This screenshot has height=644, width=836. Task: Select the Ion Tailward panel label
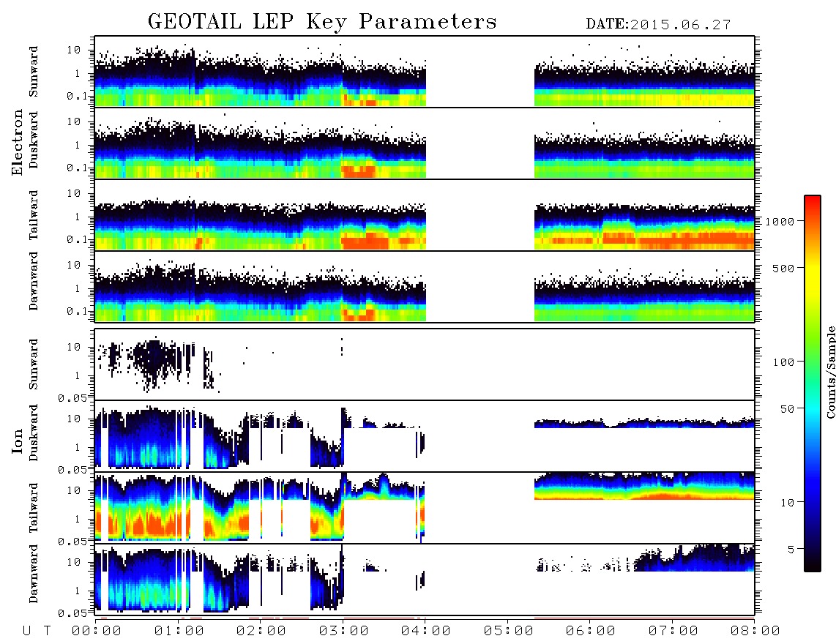[x=34, y=508]
